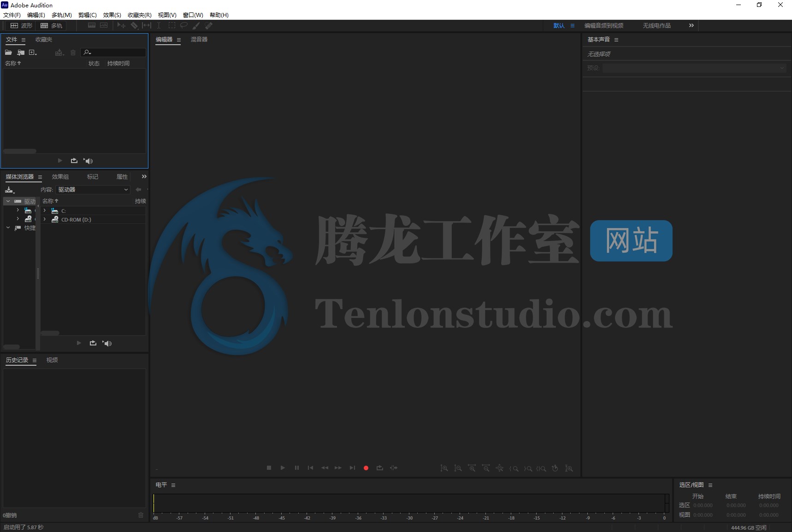The width and height of the screenshot is (792, 532).
Task: Expand the CD-ROM (D:) tree item
Action: pyautogui.click(x=45, y=219)
